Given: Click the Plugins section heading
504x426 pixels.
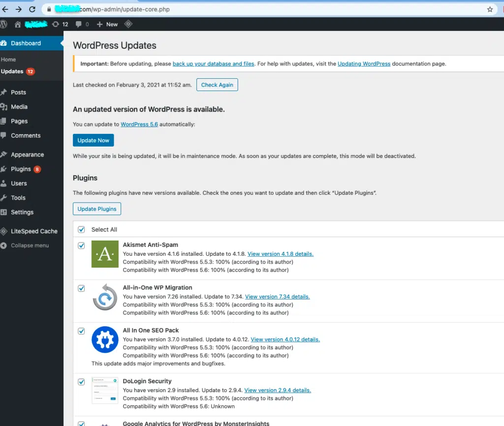Looking at the screenshot, I should pyautogui.click(x=85, y=178).
